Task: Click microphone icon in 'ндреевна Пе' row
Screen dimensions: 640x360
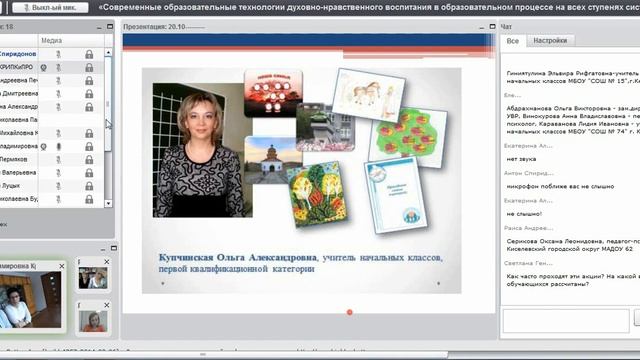Action: coord(58,81)
